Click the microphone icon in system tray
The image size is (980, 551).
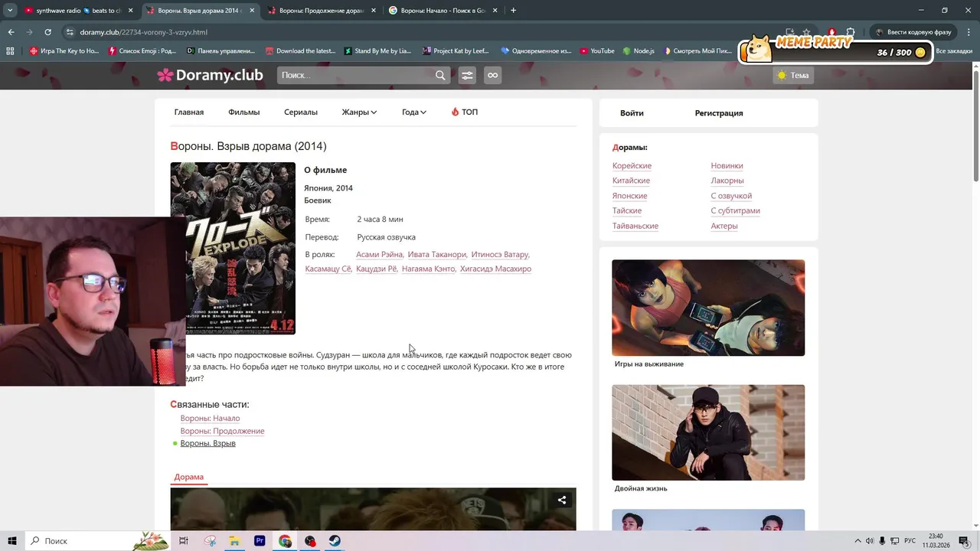coord(882,541)
